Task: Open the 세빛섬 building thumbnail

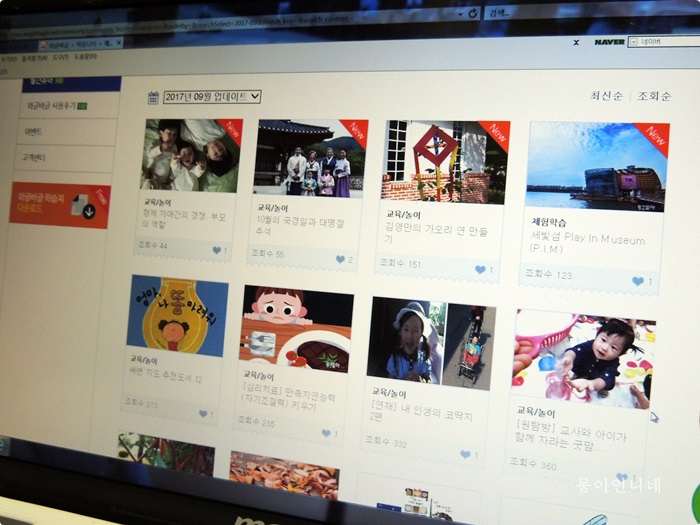Action: tap(597, 167)
